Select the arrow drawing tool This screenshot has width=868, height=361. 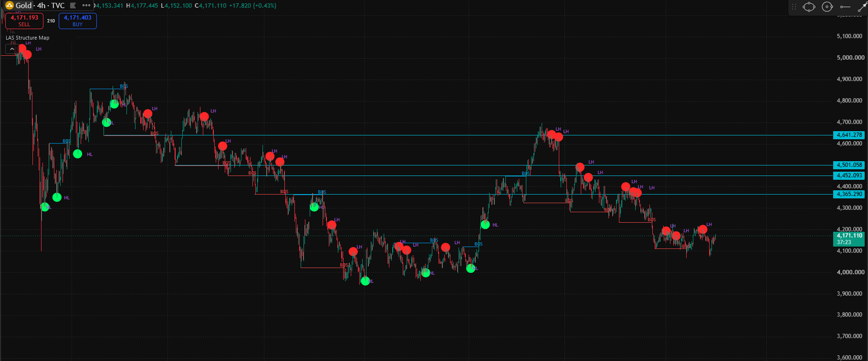click(862, 7)
